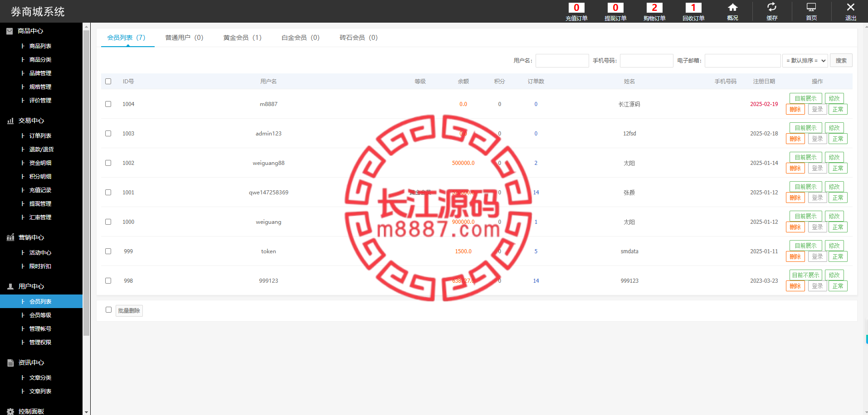Click the name 长江源码 in m8887 row
The image size is (868, 415).
click(629, 104)
